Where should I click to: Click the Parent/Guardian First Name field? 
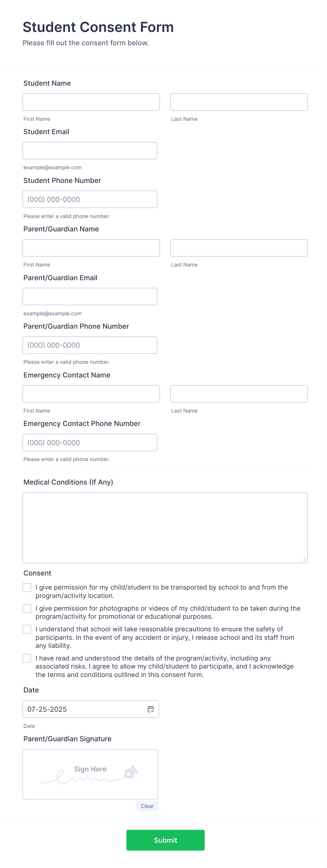point(91,248)
